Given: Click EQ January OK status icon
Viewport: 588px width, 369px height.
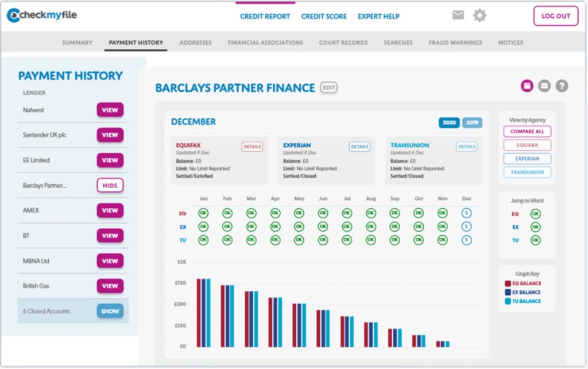Looking at the screenshot, I should click(x=203, y=213).
